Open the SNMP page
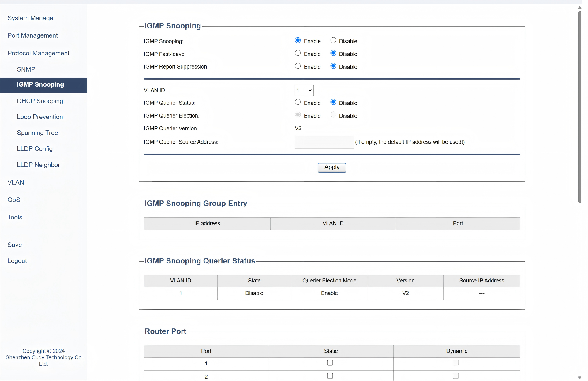Viewport: 588px width, 381px height. coord(26,69)
